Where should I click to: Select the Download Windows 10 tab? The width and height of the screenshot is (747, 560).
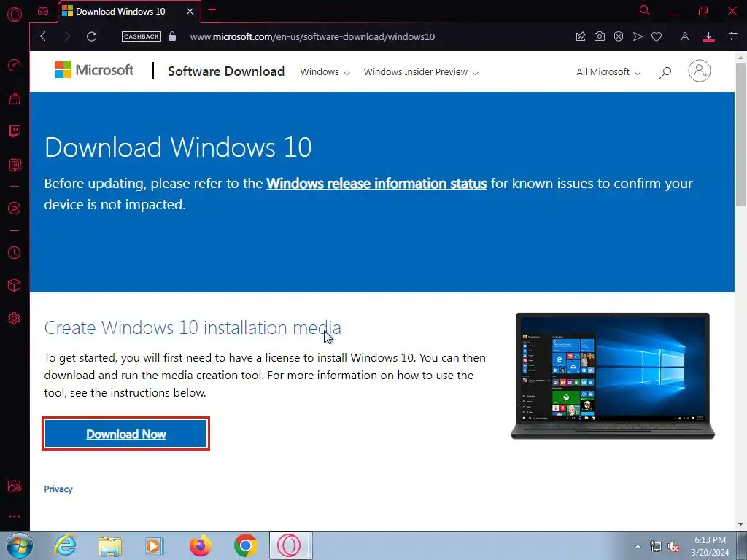(x=129, y=11)
